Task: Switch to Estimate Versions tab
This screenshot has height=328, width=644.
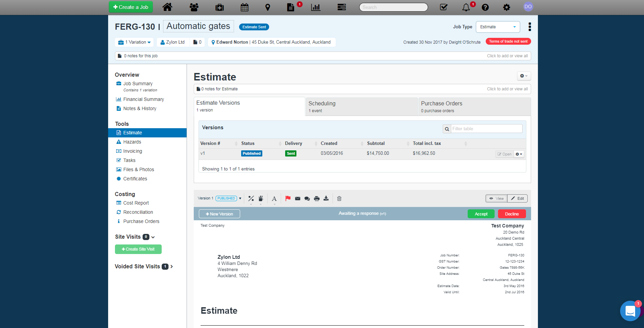Action: 249,106
